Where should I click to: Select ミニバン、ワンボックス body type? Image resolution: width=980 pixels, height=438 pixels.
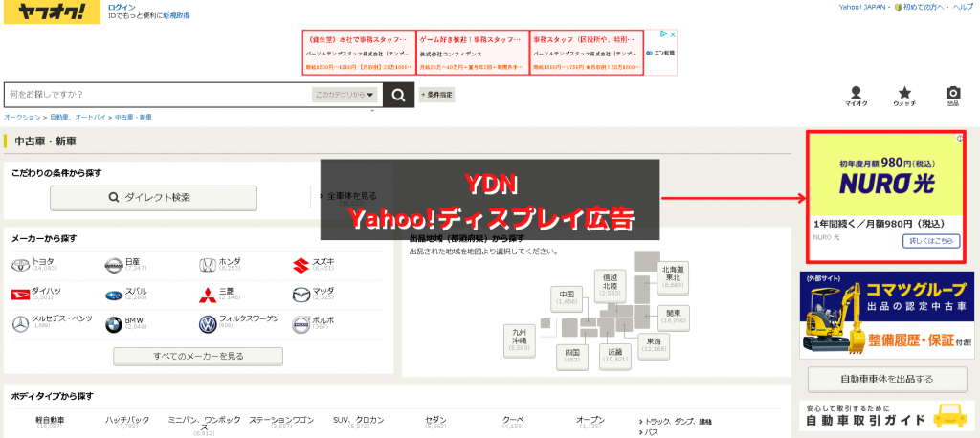[x=205, y=424]
